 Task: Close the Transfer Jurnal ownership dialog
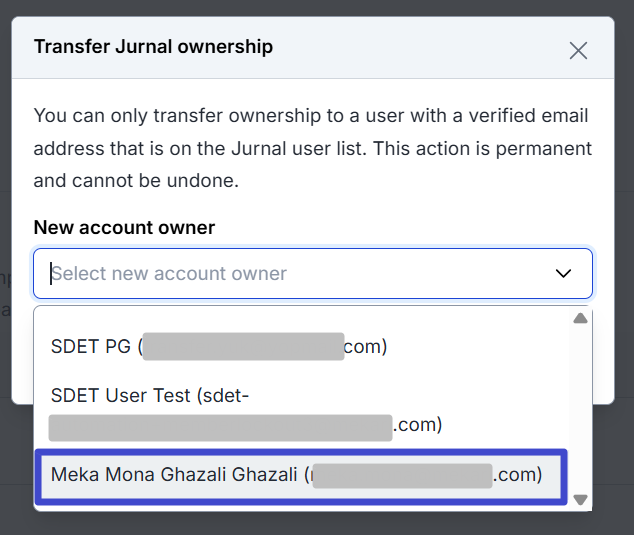[578, 50]
